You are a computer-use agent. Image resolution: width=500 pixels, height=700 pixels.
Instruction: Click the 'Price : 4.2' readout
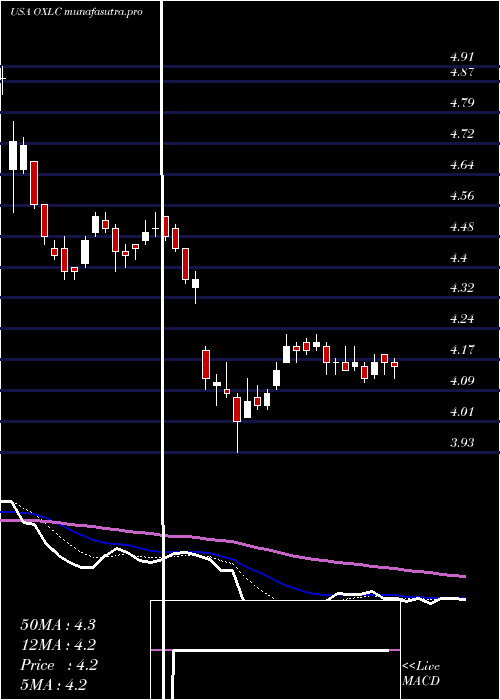58,665
